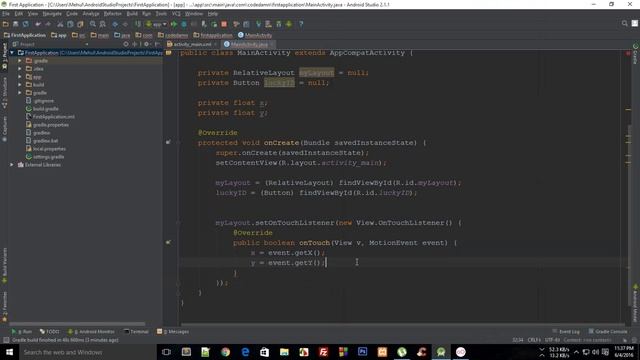The height and width of the screenshot is (360, 640).
Task: Toggle the Captures side panel tab
Action: coord(4,129)
